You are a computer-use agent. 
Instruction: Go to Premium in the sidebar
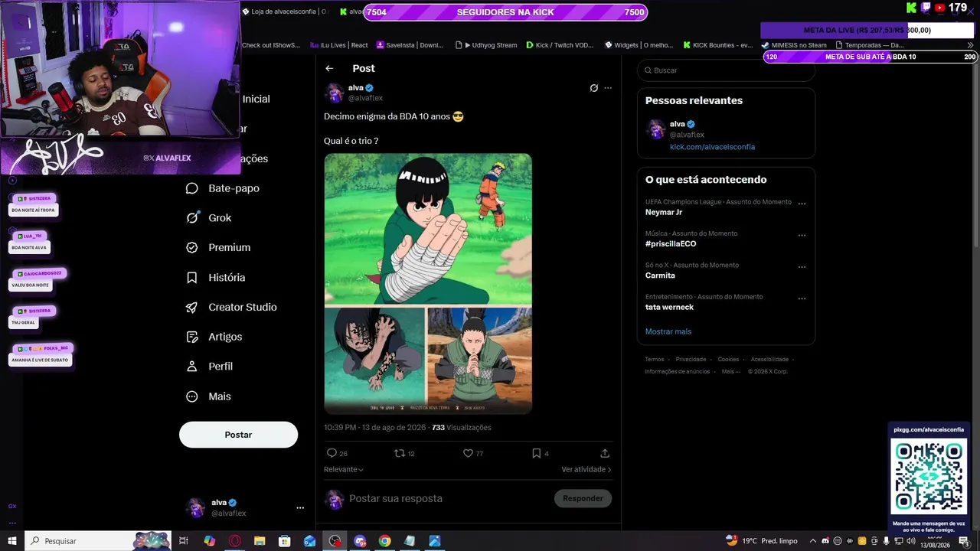[x=218, y=248]
